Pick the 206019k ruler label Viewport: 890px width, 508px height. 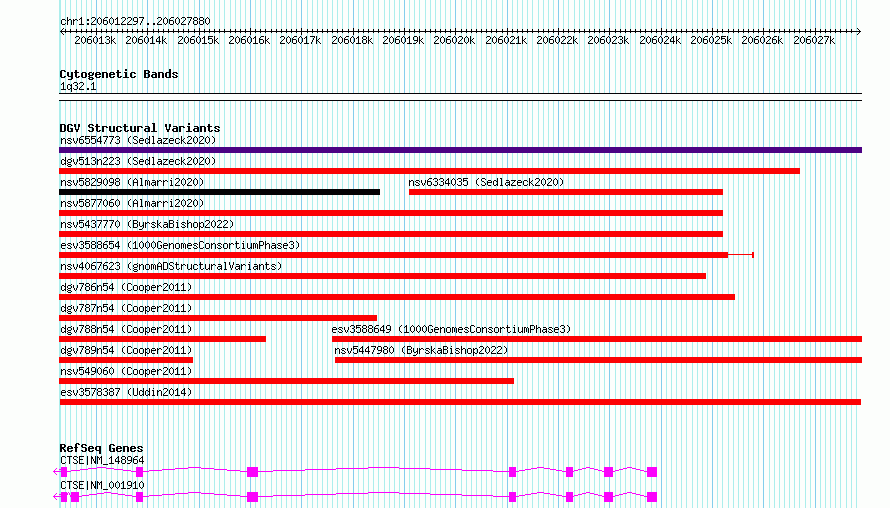403,40
